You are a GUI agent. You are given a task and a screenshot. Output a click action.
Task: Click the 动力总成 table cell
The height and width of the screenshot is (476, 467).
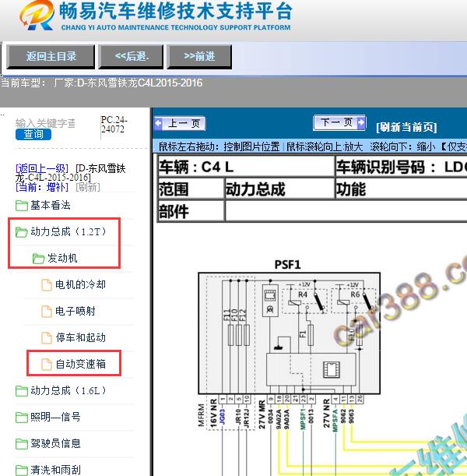point(279,189)
